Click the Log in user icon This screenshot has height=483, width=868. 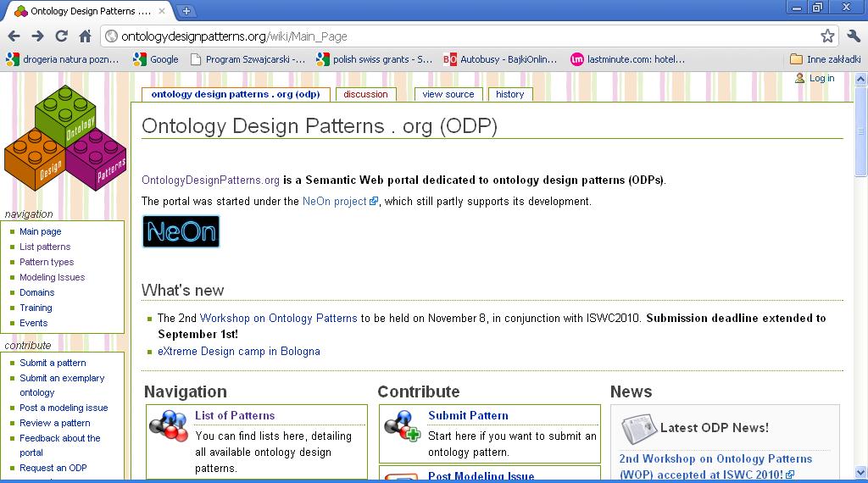[x=799, y=78]
